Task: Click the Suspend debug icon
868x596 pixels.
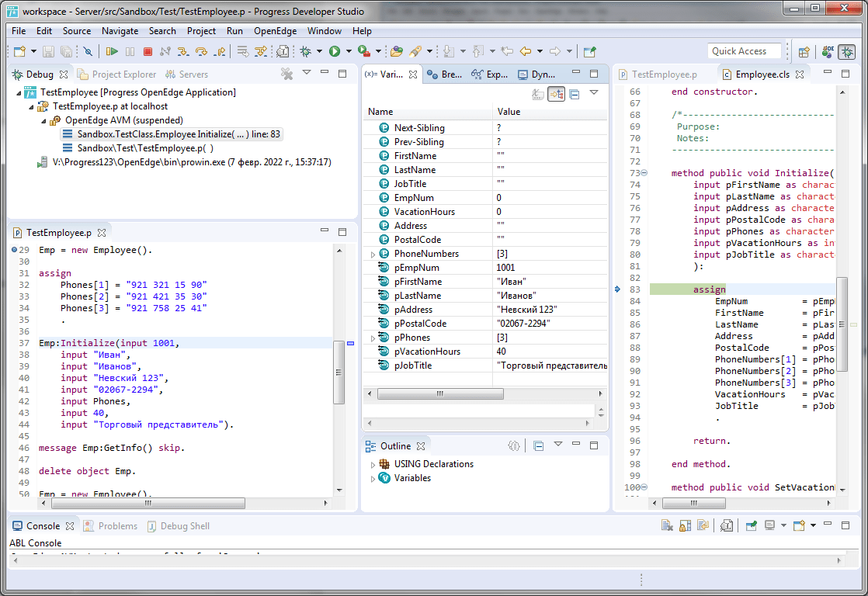Action: (130, 51)
